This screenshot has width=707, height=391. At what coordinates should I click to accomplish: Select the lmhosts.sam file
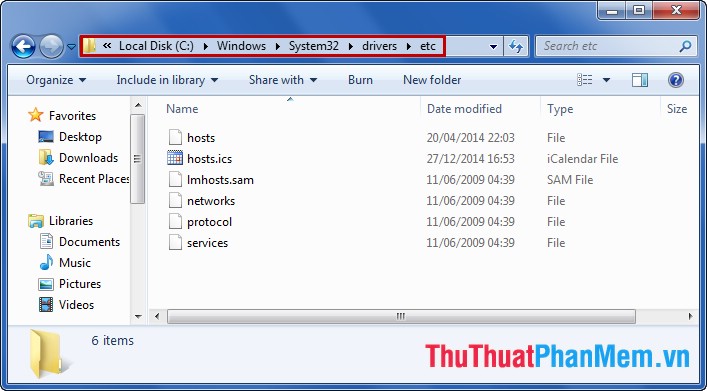tap(220, 180)
